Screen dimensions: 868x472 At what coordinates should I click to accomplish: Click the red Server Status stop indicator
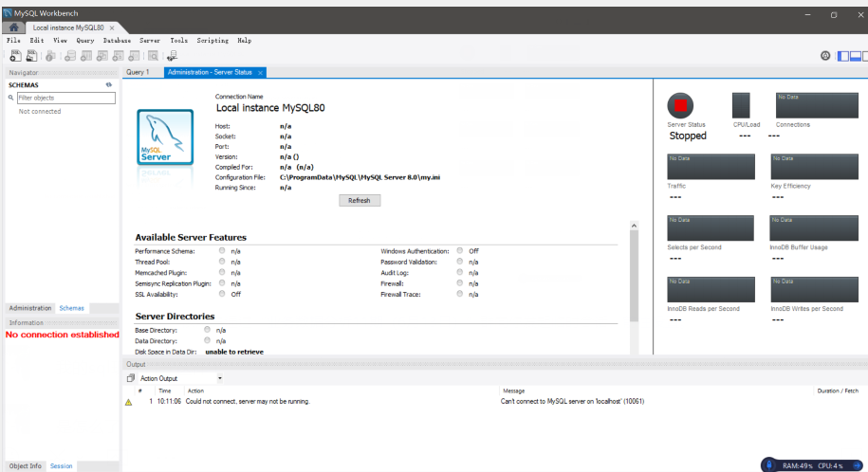(x=680, y=105)
